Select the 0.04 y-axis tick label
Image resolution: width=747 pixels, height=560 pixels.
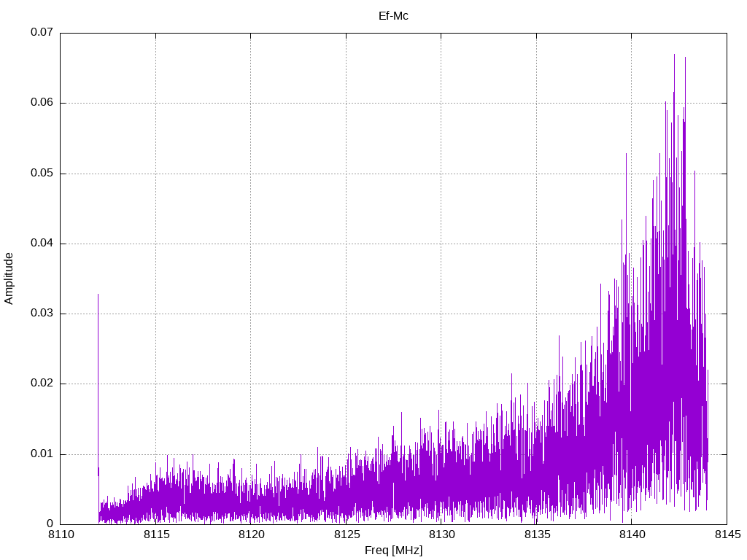coord(42,244)
